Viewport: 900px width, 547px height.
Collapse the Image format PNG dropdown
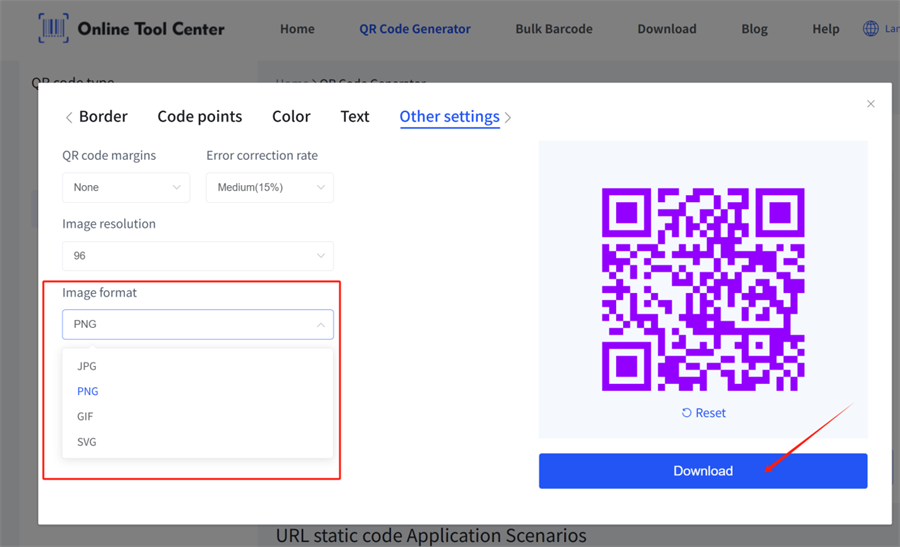(x=197, y=324)
